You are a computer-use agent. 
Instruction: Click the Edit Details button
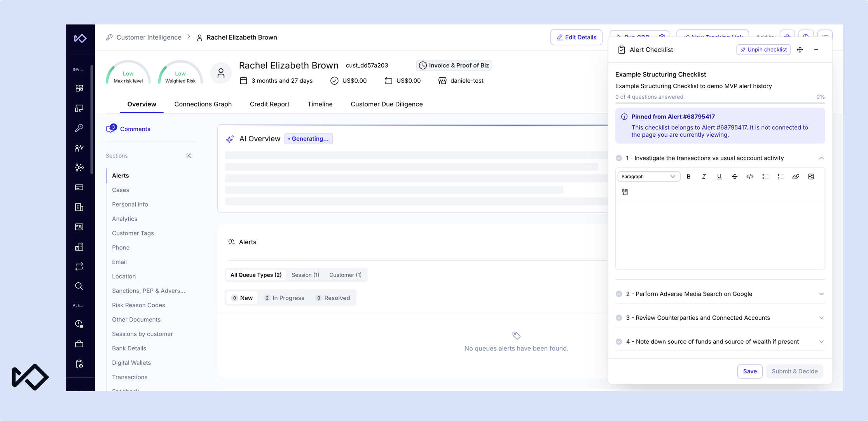point(576,37)
